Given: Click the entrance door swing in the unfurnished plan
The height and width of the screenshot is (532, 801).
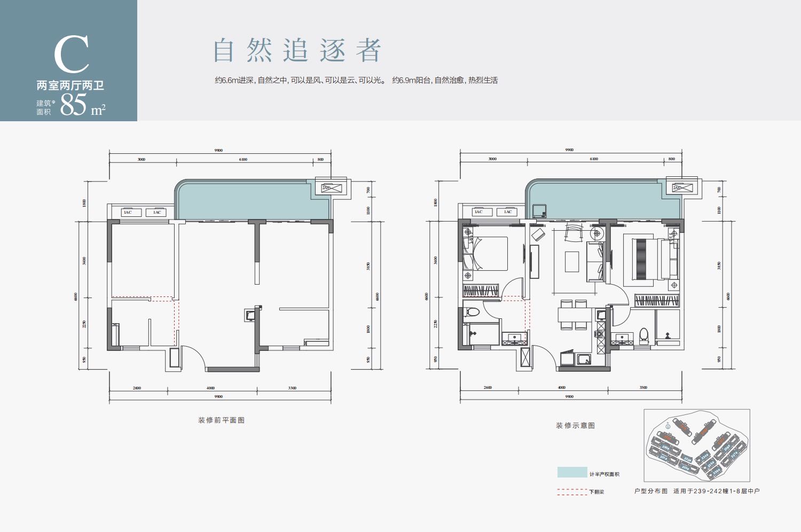Looking at the screenshot, I should point(194,357).
